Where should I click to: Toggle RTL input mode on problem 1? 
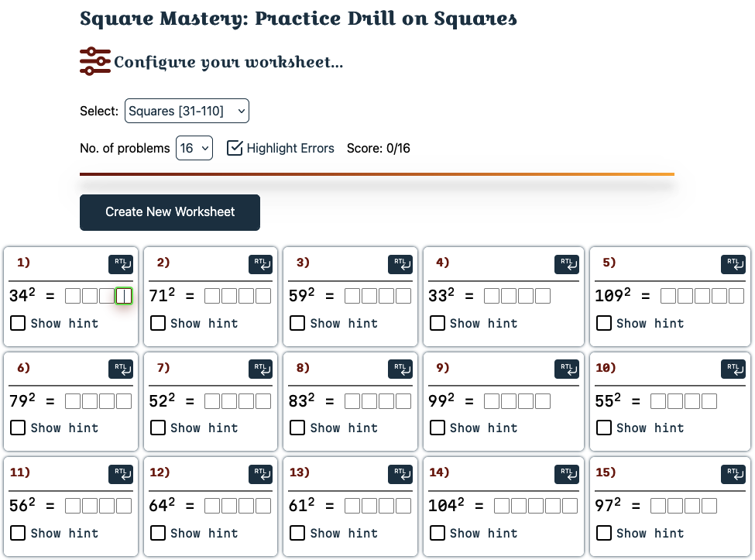(x=121, y=264)
